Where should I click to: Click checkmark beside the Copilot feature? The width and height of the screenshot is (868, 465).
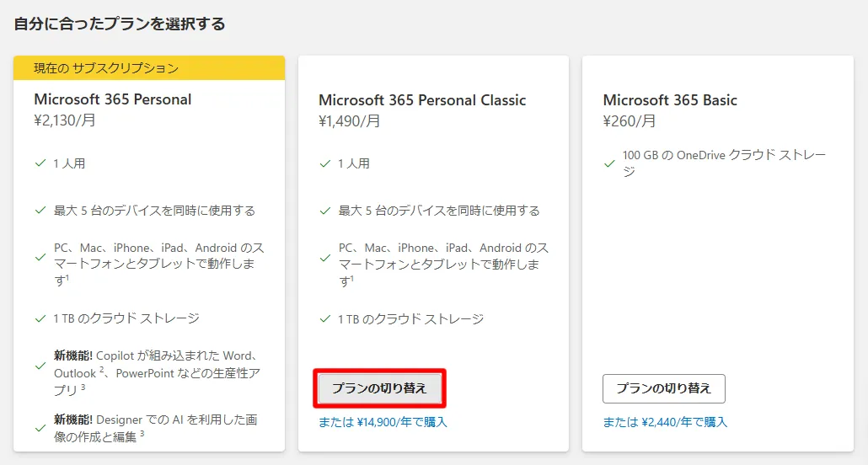pos(40,366)
